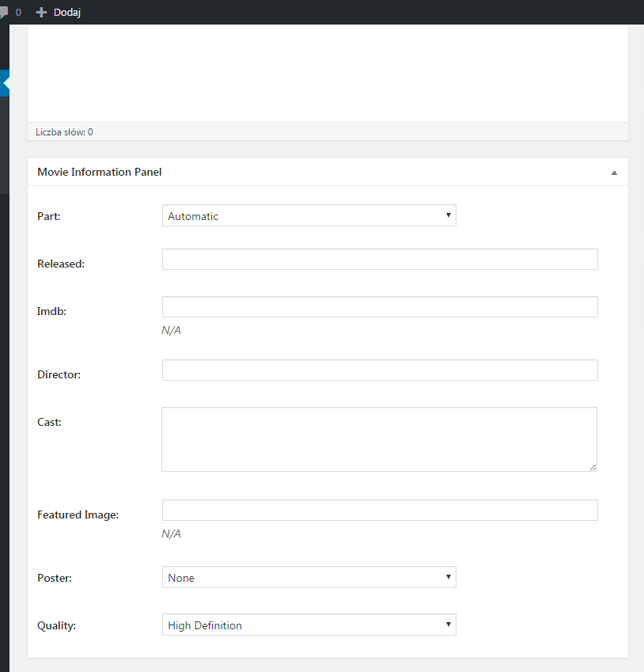Click the N/A text below Imdb field

coord(171,330)
